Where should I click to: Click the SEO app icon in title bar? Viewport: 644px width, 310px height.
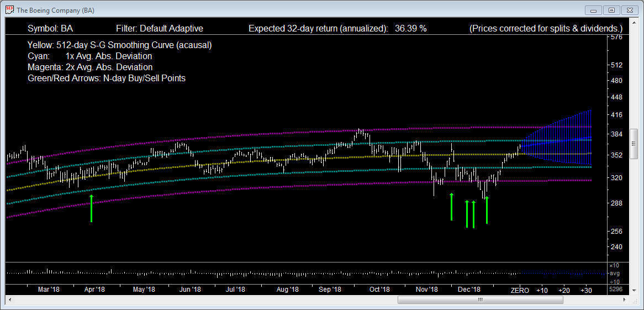9,10
